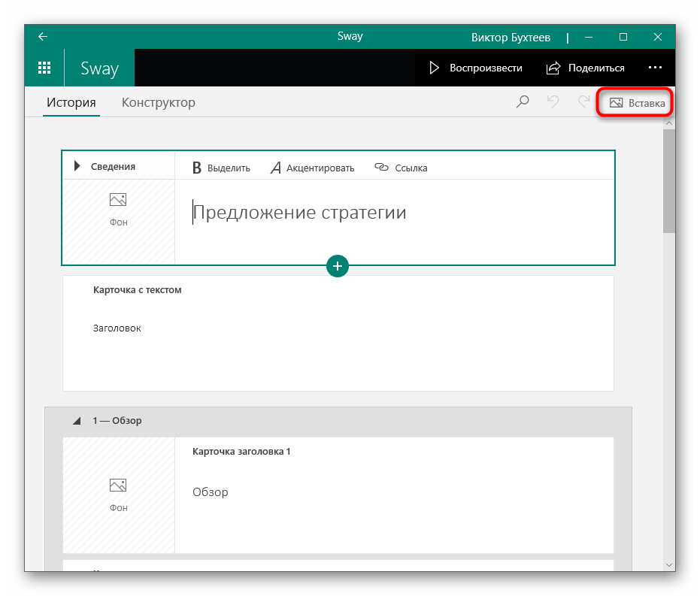Click the undo arrow icon

[553, 102]
